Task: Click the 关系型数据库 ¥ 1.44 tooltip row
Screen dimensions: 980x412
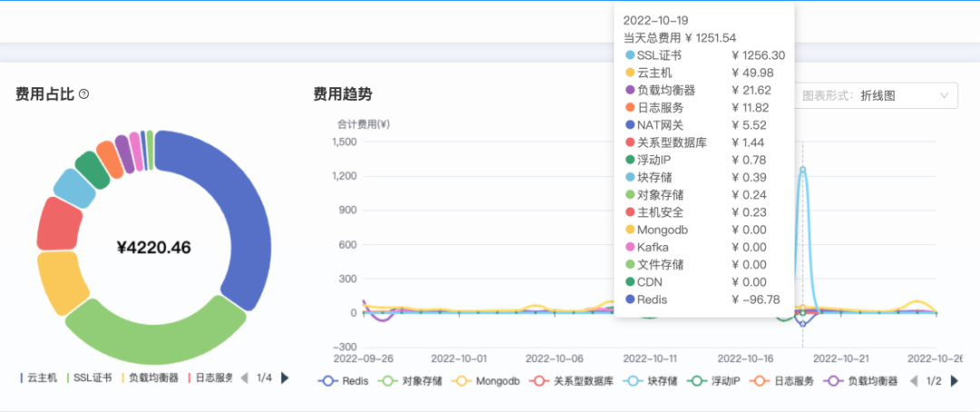Action: tap(705, 142)
